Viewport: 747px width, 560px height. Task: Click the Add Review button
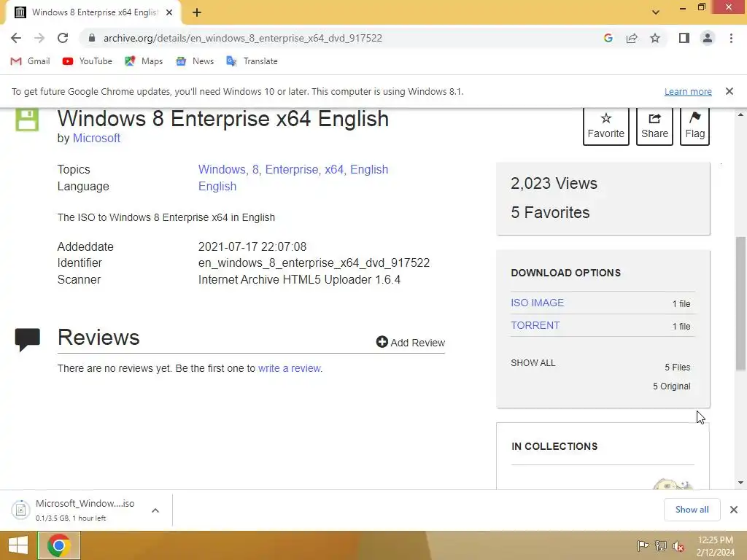410,343
